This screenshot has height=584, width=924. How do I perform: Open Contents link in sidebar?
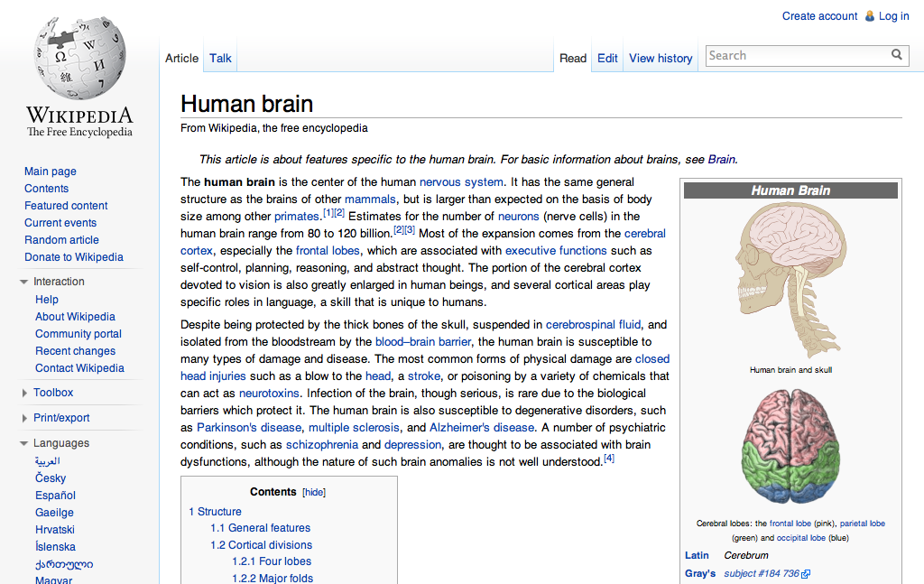coord(47,189)
